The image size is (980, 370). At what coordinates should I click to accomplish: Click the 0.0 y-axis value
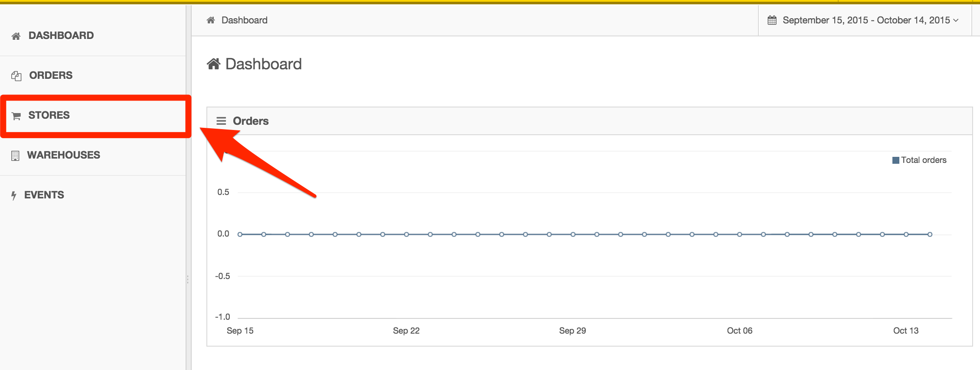pos(223,234)
